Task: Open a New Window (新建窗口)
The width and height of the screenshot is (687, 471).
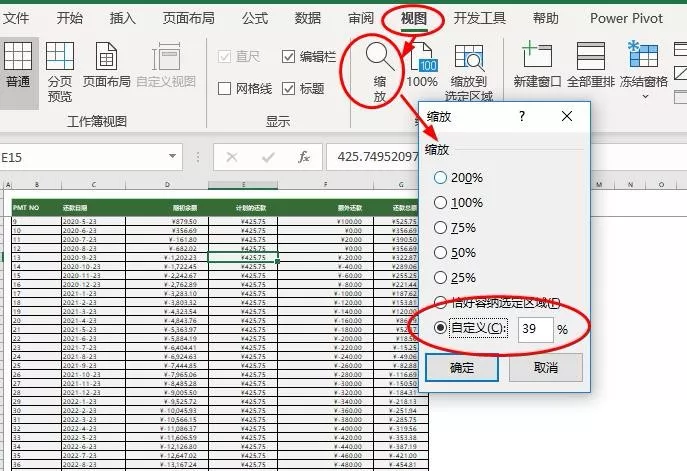Action: pyautogui.click(x=538, y=65)
